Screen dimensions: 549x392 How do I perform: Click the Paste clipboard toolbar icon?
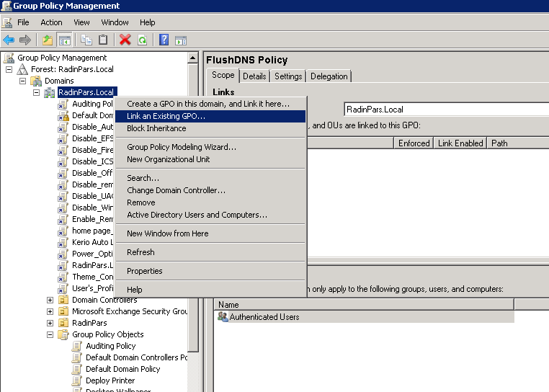[103, 40]
